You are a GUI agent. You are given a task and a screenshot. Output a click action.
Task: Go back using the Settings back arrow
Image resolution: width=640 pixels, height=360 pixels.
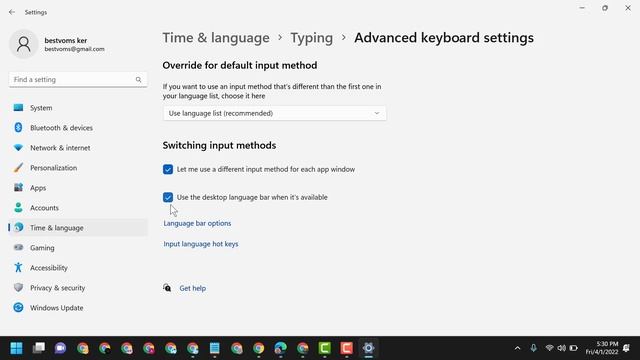(12, 12)
